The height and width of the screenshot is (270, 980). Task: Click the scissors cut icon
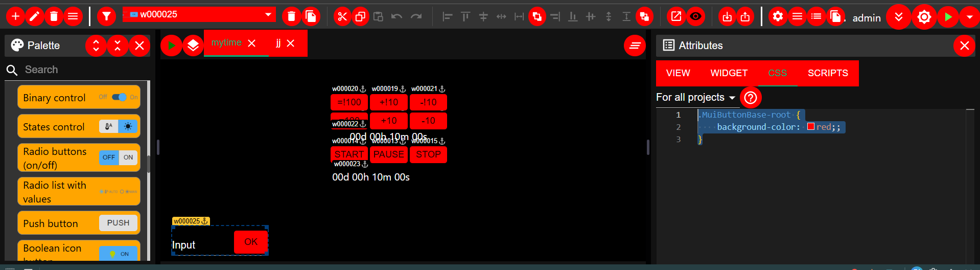tap(342, 16)
